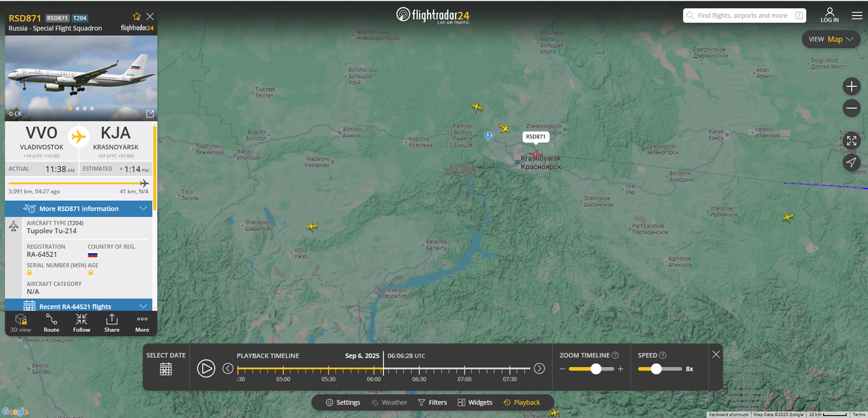Adjust the Zoom Timeline slider handle
The width and height of the screenshot is (868, 418).
tap(596, 369)
